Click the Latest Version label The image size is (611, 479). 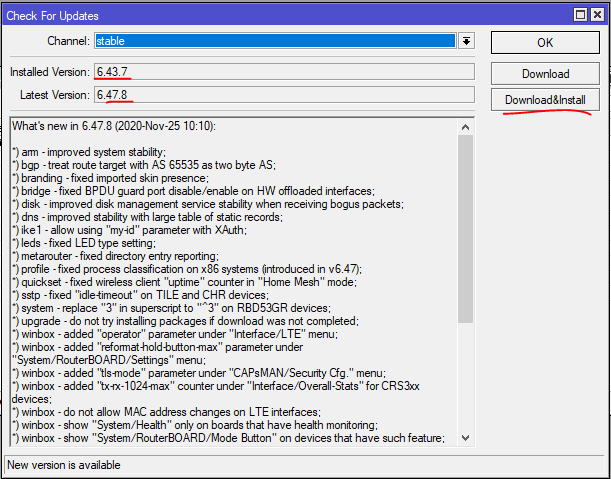point(55,95)
